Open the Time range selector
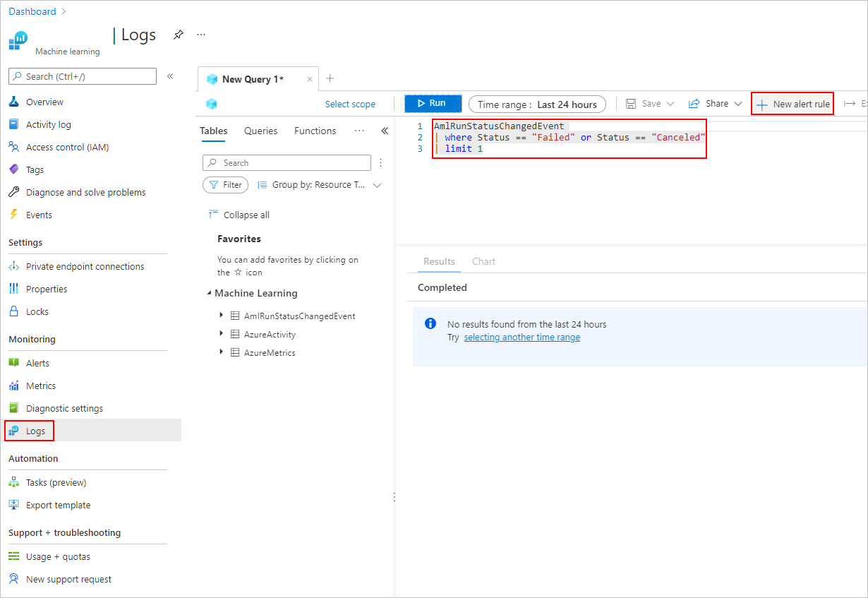 (537, 104)
